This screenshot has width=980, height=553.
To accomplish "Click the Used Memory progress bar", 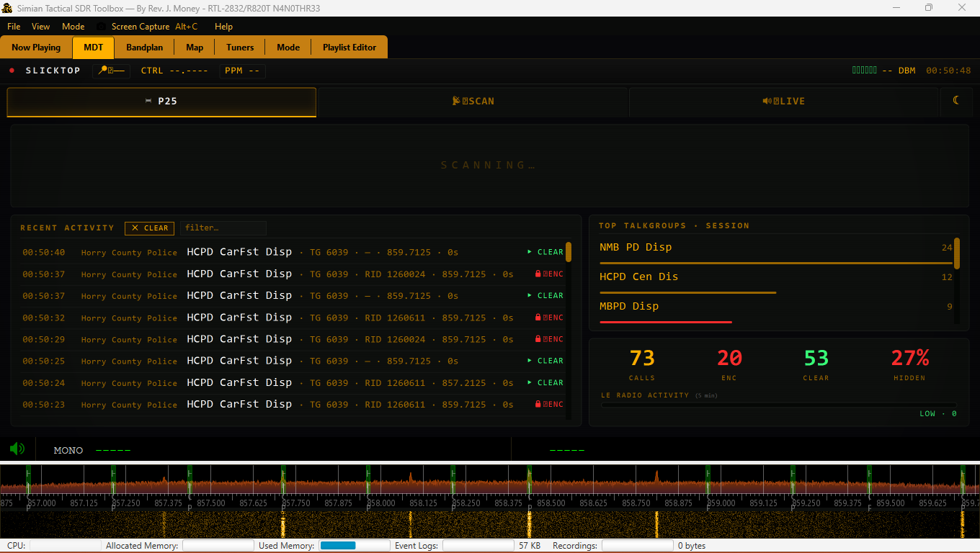I will tap(355, 546).
